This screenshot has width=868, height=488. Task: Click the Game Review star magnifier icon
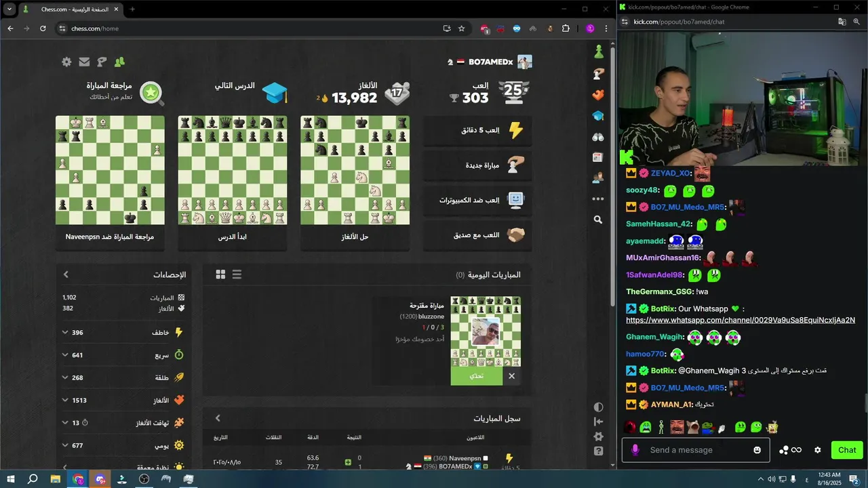151,93
